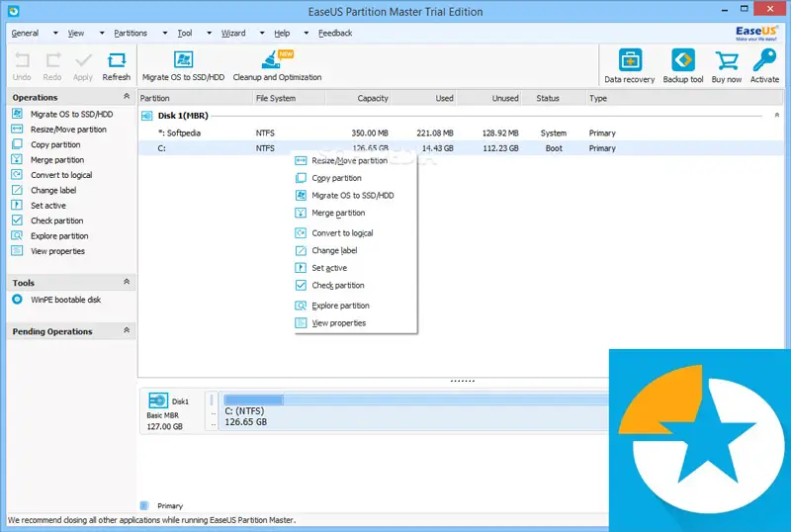
Task: Choose Migrate OS to SSD/HDD from context menu
Action: tap(356, 196)
